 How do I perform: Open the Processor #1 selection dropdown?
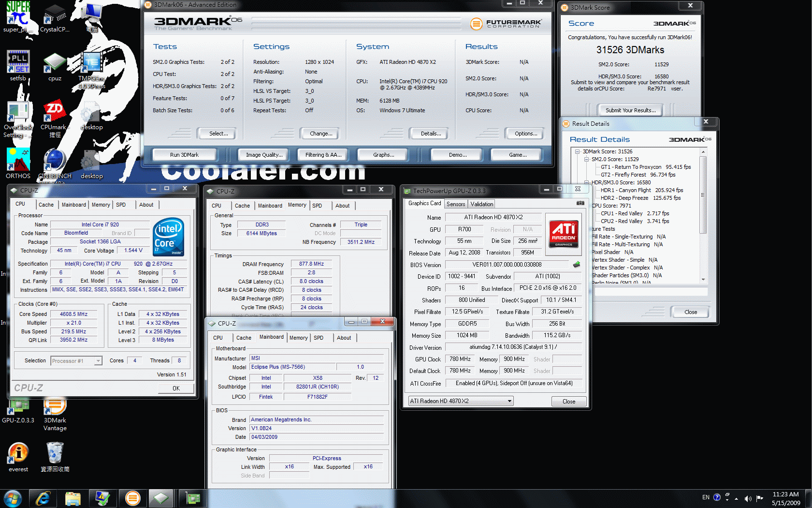(x=76, y=361)
